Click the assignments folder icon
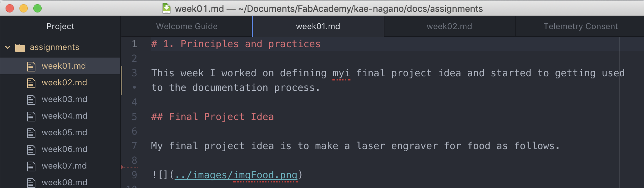This screenshot has height=188, width=644. pyautogui.click(x=20, y=48)
